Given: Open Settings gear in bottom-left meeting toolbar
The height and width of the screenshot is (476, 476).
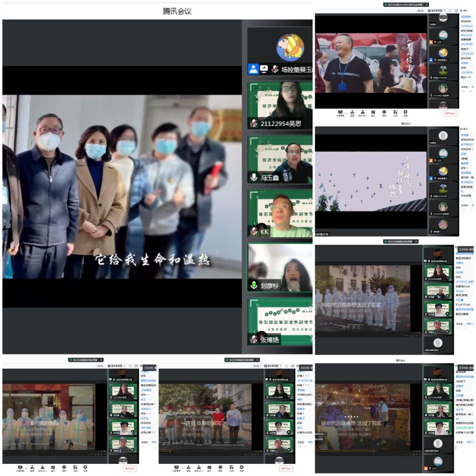Looking at the screenshot, I should click(85, 467).
